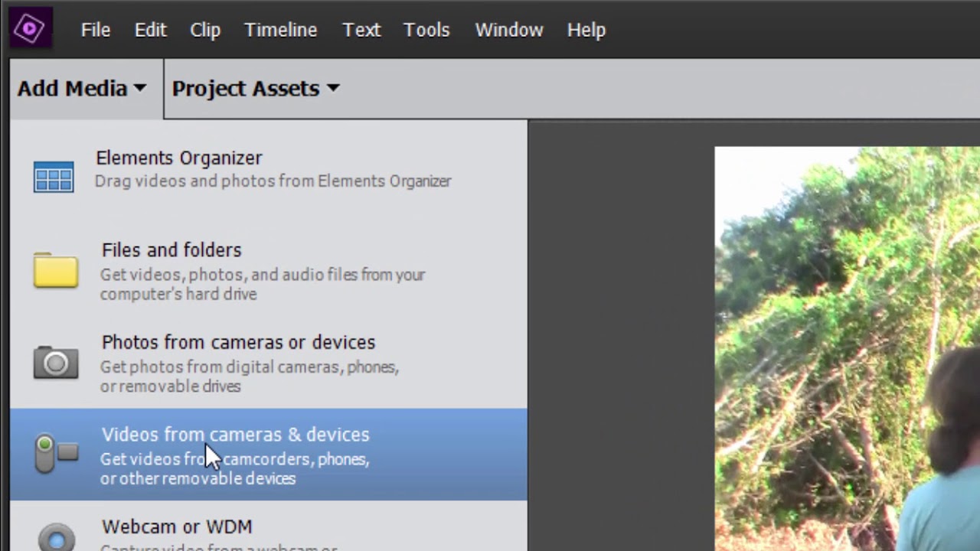The height and width of the screenshot is (551, 980).
Task: Select Elements Organizer media source
Action: pos(179,158)
